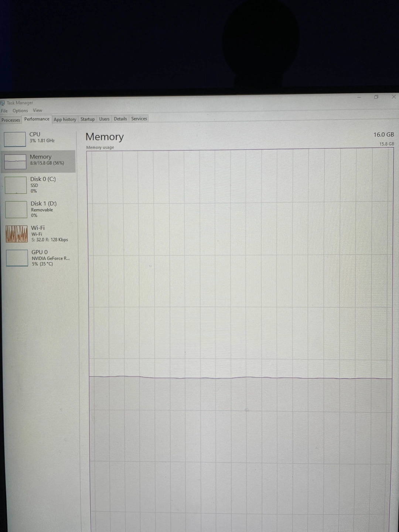399x532 pixels.
Task: Click the Disk 1 (D:) Removable label
Action: point(44,209)
